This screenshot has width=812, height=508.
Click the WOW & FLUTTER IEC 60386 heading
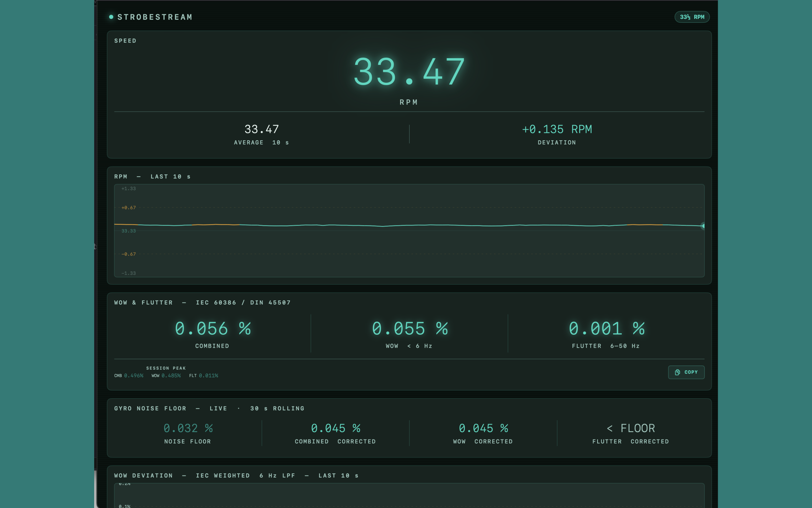pyautogui.click(x=203, y=303)
